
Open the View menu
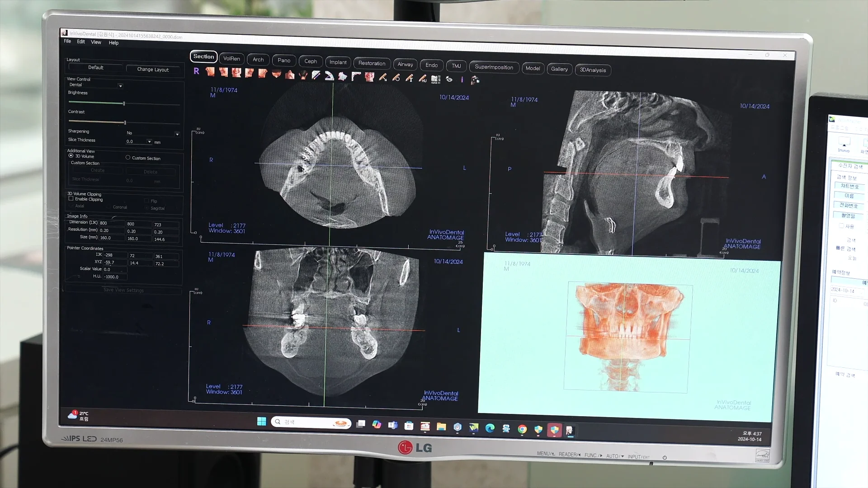point(96,42)
